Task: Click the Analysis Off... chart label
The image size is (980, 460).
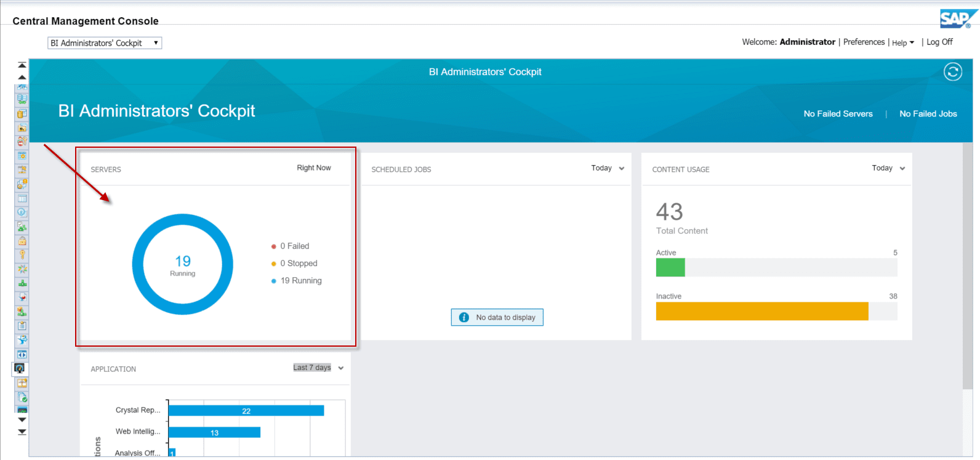Action: tap(137, 453)
